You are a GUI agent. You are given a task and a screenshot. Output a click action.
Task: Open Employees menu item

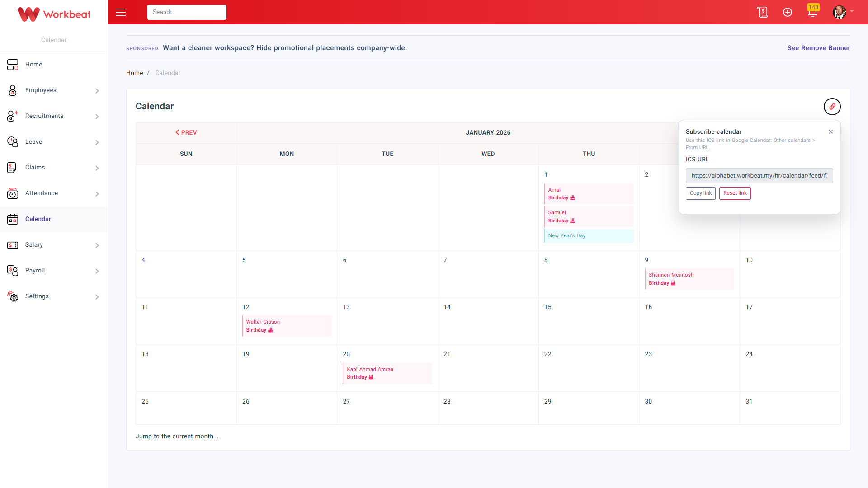(54, 90)
